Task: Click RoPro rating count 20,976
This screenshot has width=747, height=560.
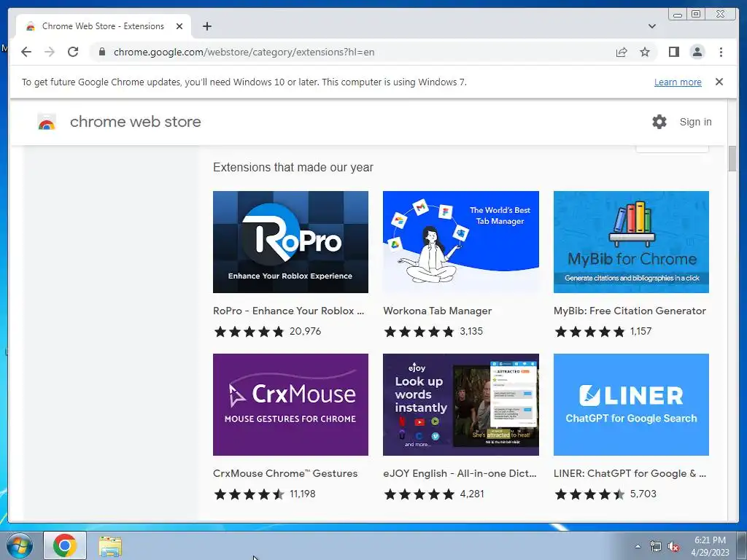Action: (306, 332)
